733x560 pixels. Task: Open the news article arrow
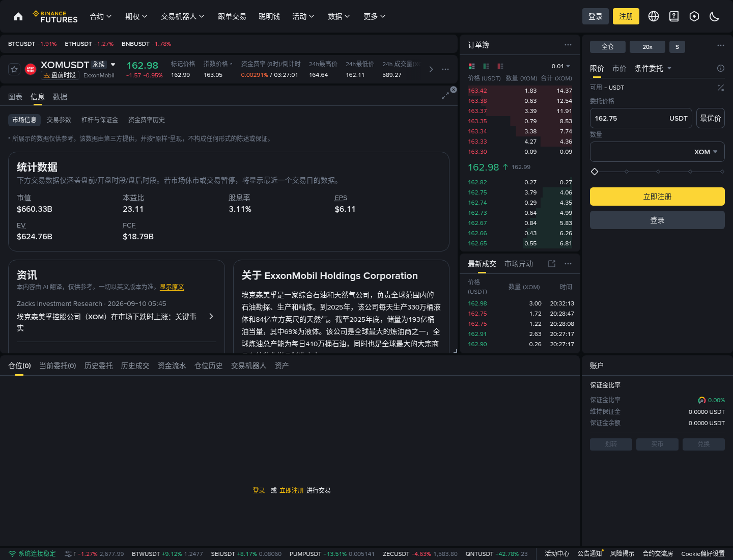211,317
